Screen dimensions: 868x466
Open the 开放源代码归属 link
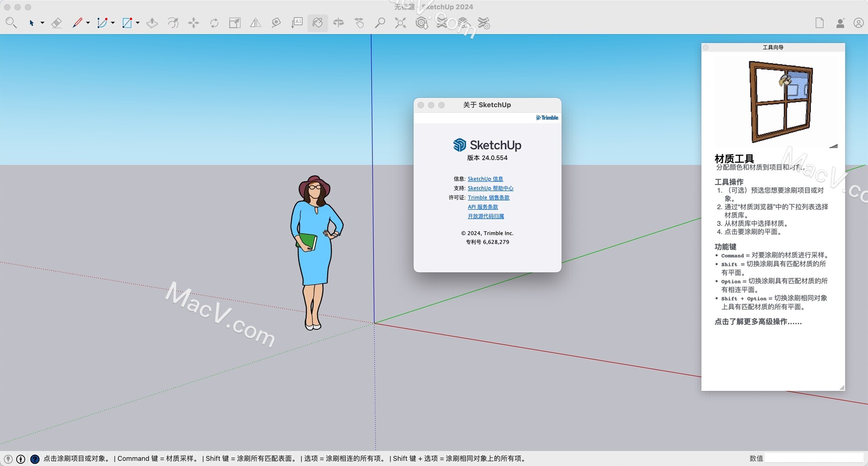coord(486,216)
